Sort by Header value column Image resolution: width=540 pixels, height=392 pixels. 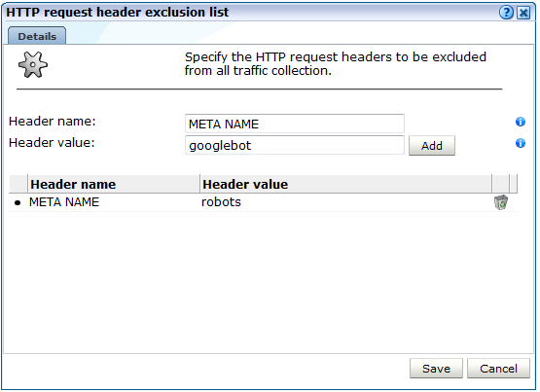point(345,184)
